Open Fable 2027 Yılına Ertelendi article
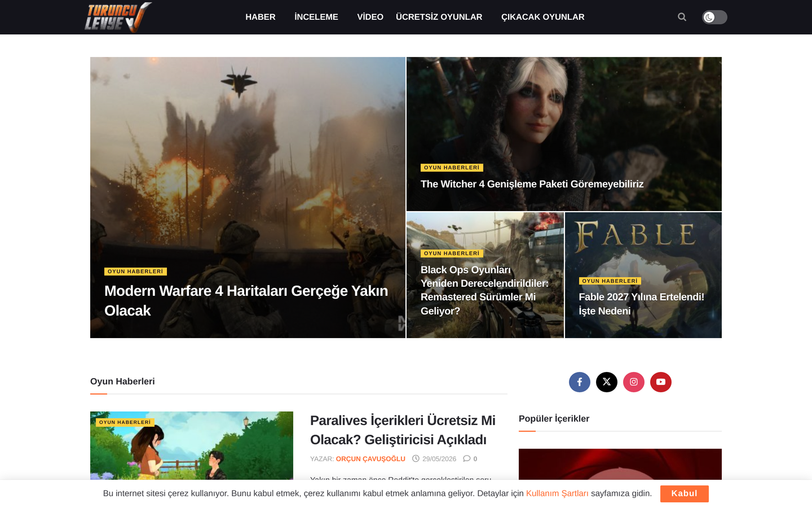This screenshot has height=508, width=812. [642, 304]
